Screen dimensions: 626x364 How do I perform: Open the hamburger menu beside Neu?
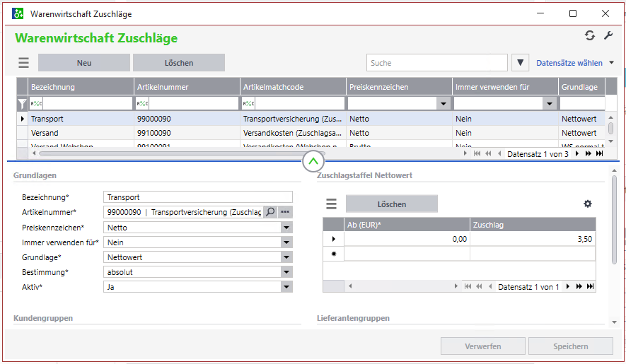[x=23, y=63]
